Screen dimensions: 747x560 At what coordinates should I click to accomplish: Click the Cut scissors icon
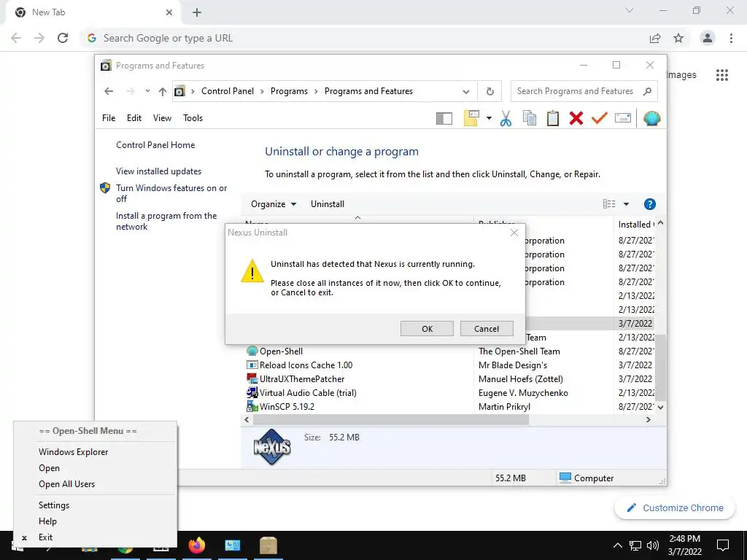click(x=506, y=118)
